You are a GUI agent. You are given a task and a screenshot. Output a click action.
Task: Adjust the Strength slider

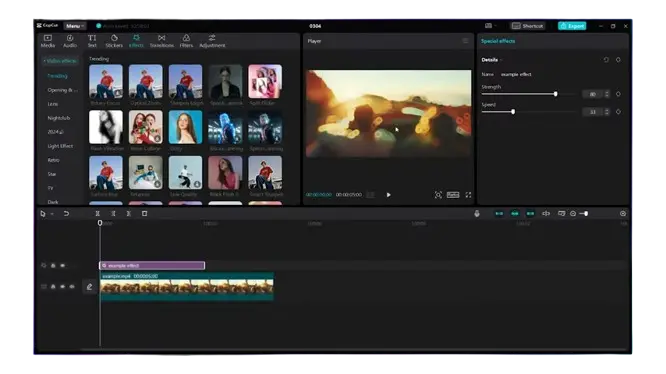[x=528, y=94]
